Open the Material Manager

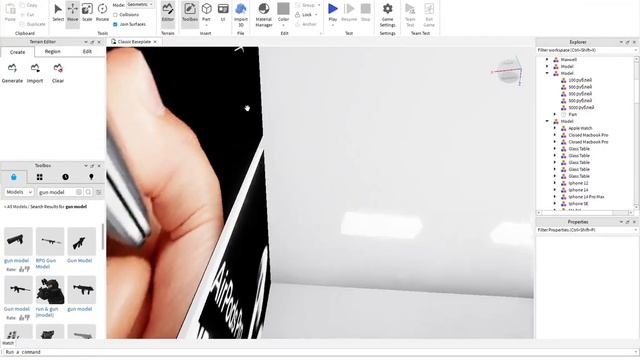click(x=264, y=15)
